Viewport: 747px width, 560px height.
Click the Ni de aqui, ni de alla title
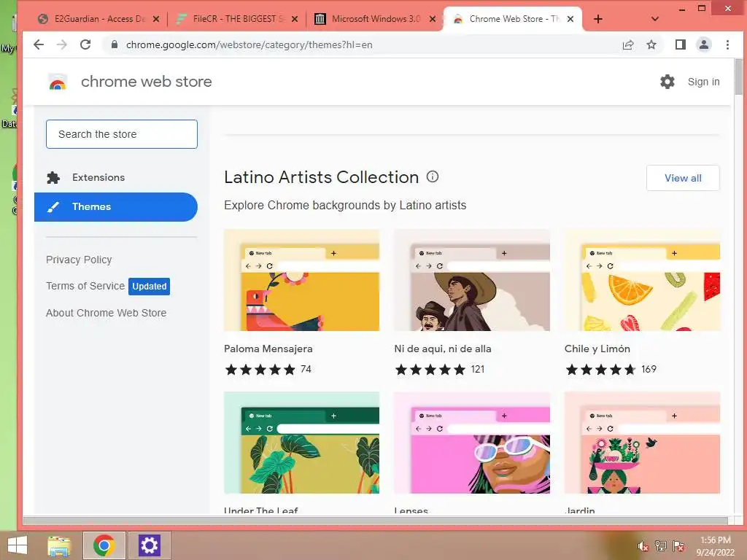[x=443, y=349]
